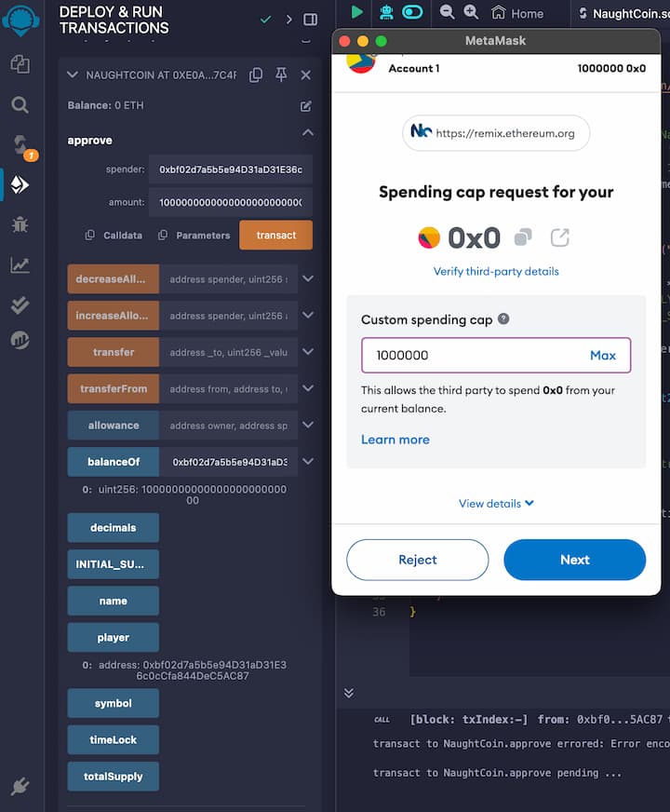Click the approve spender address field
The height and width of the screenshot is (812, 670).
(230, 169)
